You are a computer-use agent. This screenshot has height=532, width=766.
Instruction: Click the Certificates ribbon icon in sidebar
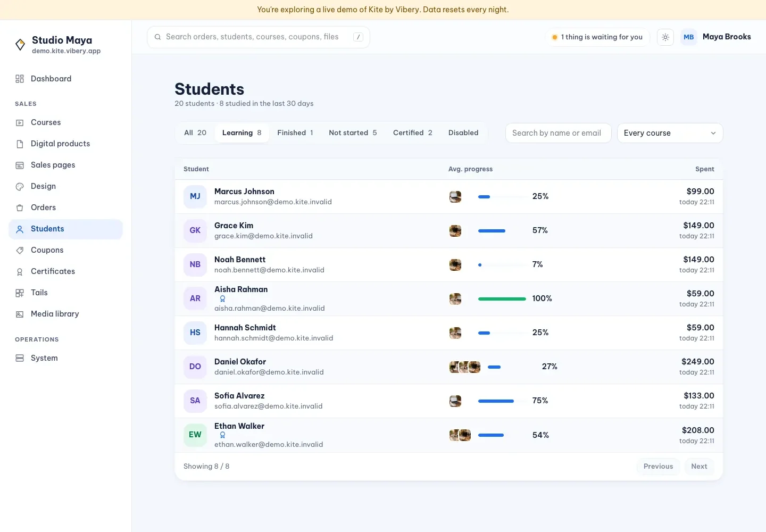point(20,271)
